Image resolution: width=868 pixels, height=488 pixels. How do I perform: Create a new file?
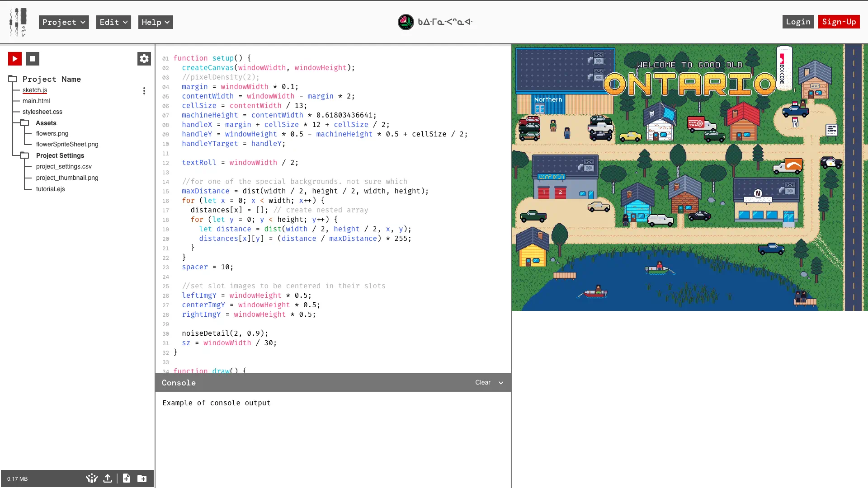pos(127,478)
